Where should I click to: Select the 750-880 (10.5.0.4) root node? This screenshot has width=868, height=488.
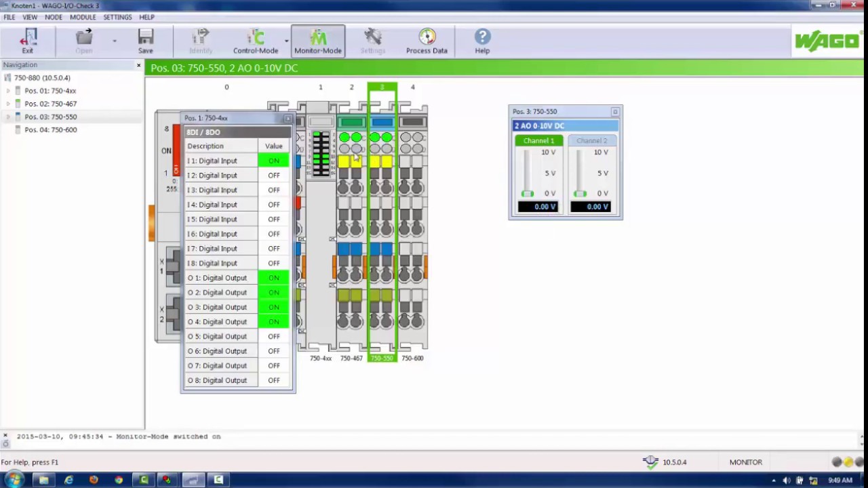tap(42, 78)
